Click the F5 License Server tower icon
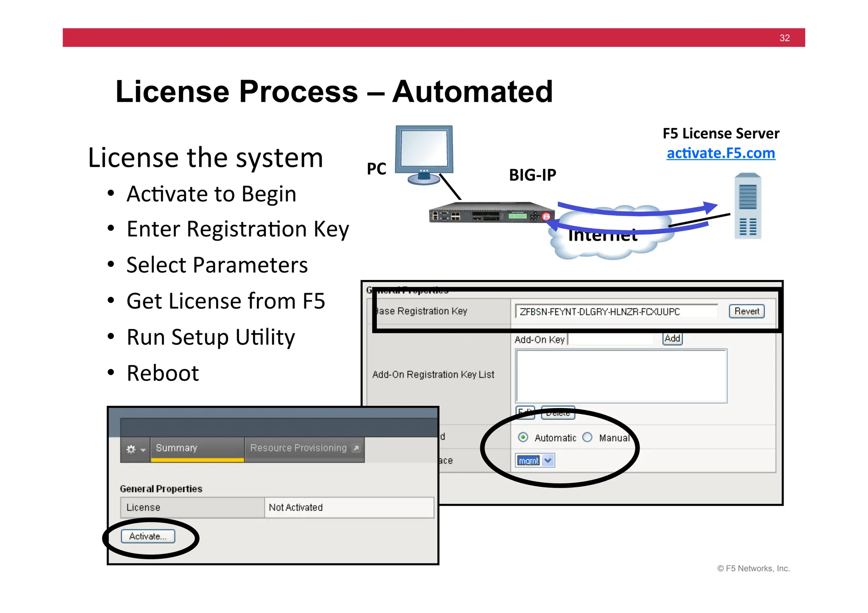This screenshot has width=868, height=613. 748,206
